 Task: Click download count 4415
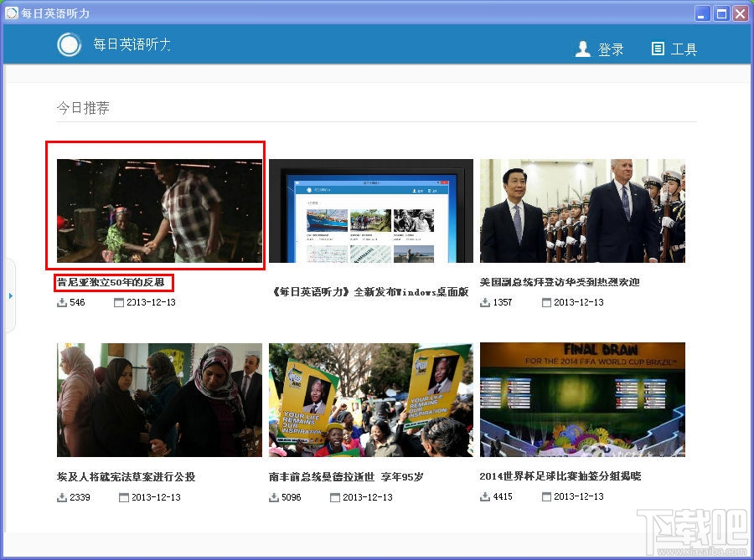click(x=503, y=496)
